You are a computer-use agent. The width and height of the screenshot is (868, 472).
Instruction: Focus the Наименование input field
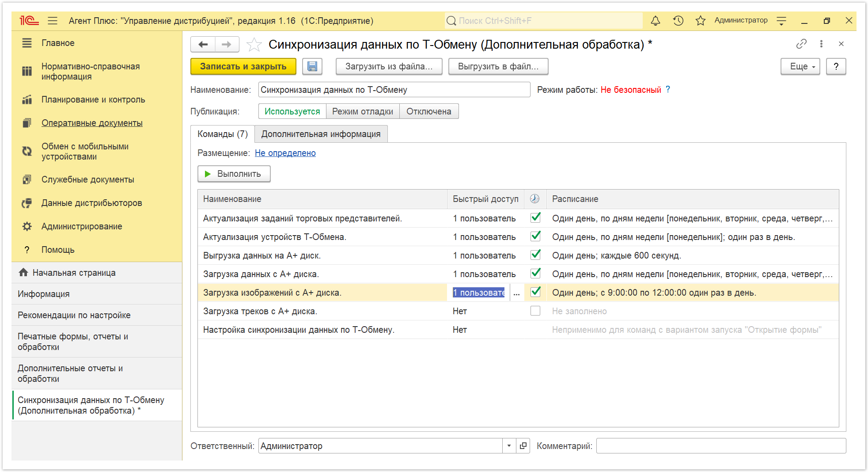[x=394, y=90]
